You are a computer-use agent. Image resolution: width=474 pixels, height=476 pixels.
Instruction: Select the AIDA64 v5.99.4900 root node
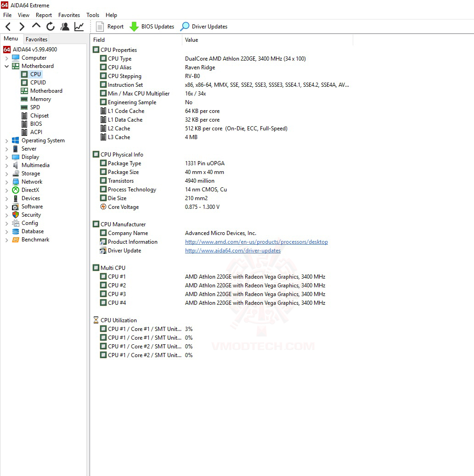(30, 50)
